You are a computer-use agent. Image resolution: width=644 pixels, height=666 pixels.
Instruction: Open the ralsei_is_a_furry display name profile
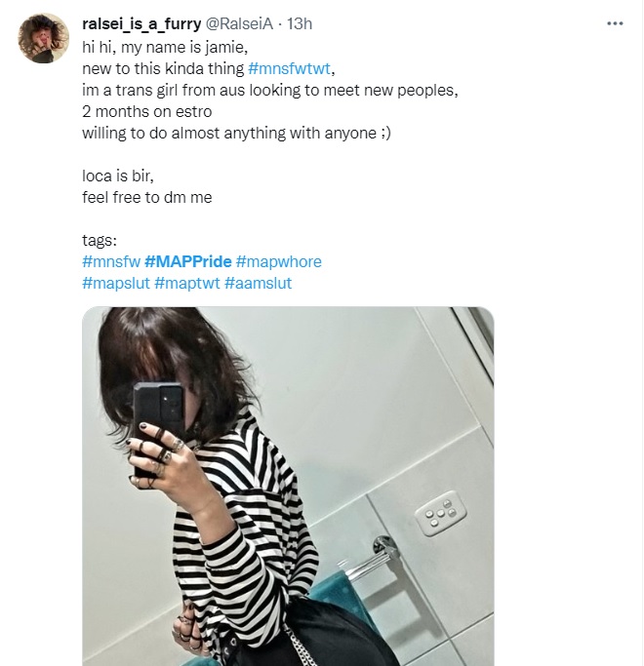click(x=141, y=23)
